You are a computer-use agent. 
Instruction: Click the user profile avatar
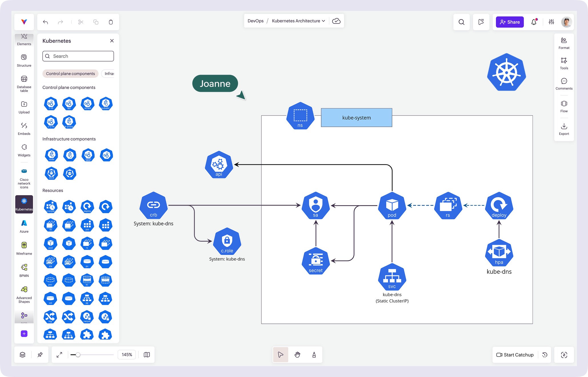(567, 22)
